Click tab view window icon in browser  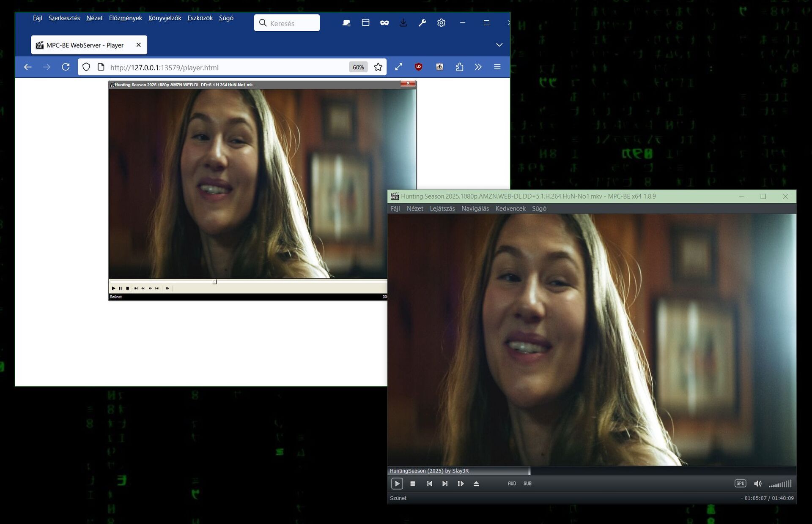(x=365, y=23)
